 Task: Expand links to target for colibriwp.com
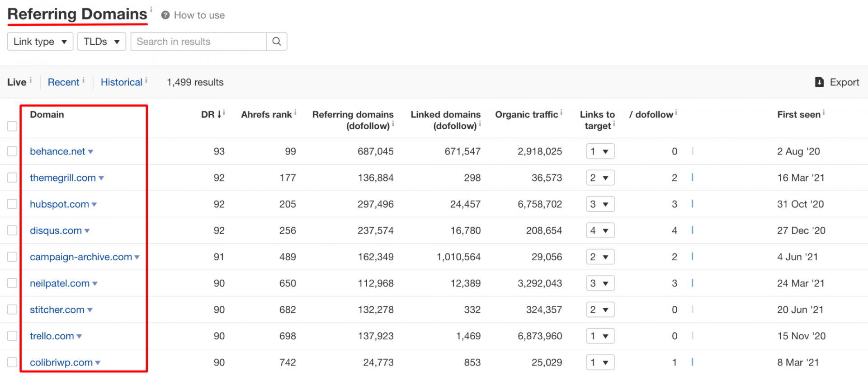(600, 362)
